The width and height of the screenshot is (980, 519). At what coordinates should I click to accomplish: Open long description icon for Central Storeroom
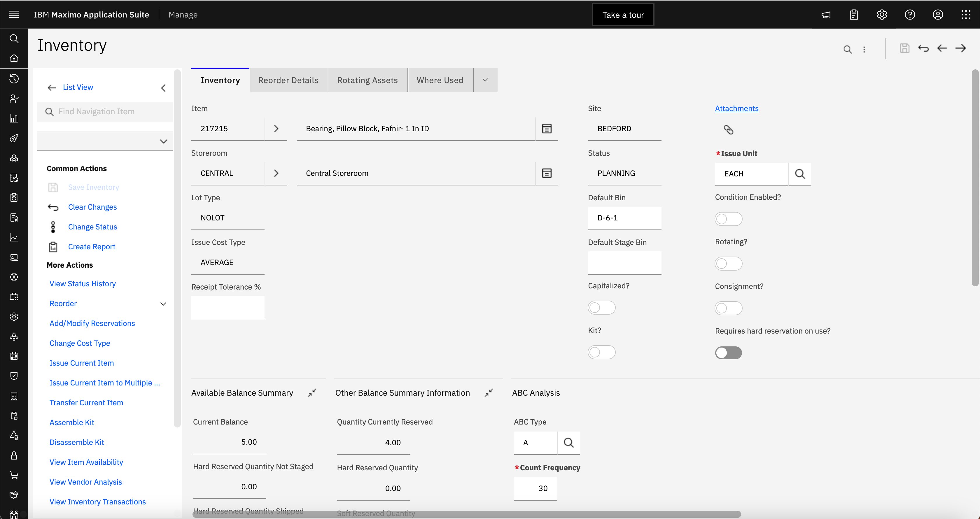point(547,173)
